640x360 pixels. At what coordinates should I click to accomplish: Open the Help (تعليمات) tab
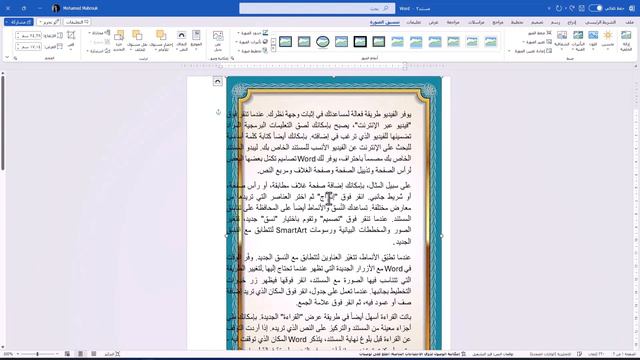(413, 22)
